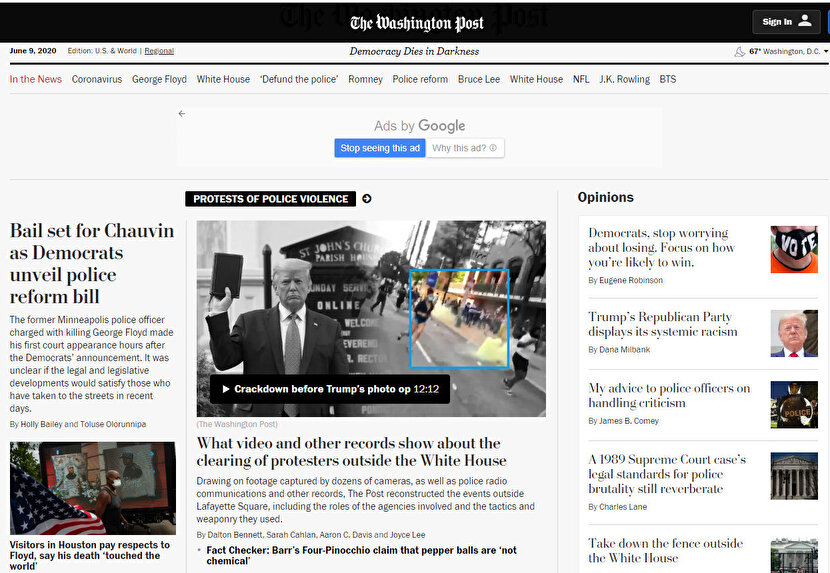Click the police officer opinion thumbnail
The image size is (830, 573).
click(x=793, y=404)
